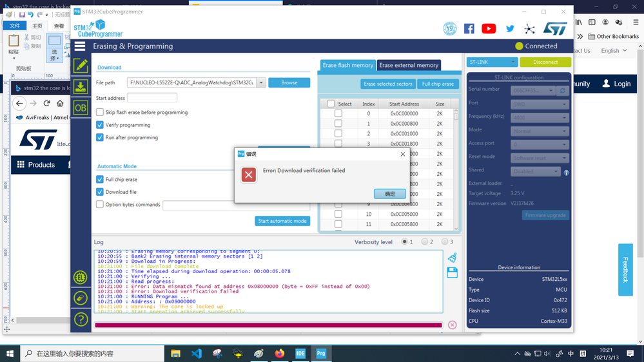Cancel the operation next to the progress bar
The width and height of the screenshot is (644, 362).
(452, 325)
